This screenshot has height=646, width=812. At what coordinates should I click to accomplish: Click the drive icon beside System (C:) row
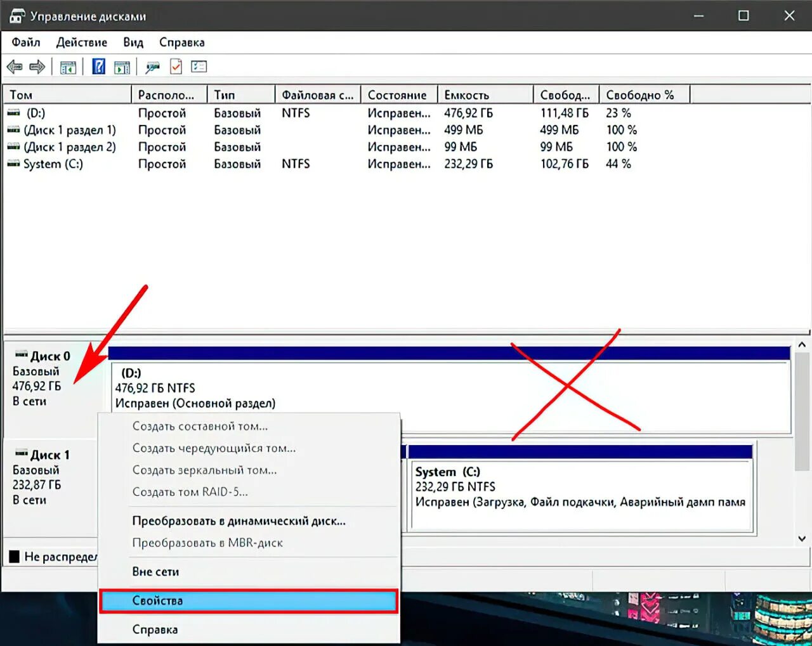tap(13, 164)
